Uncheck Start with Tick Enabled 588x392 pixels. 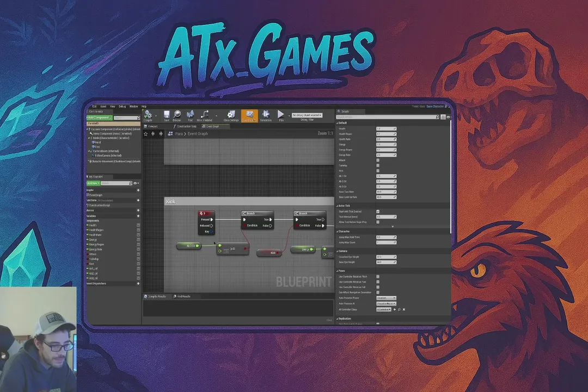(378, 212)
